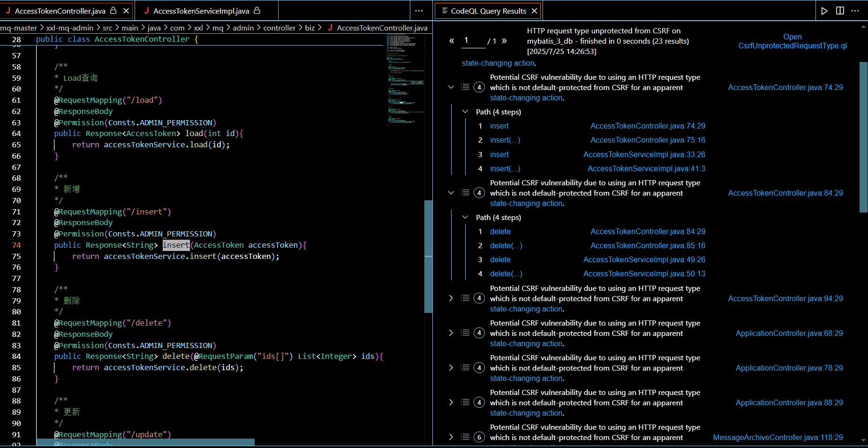
Task: Click the results page number input field
Action: point(473,41)
